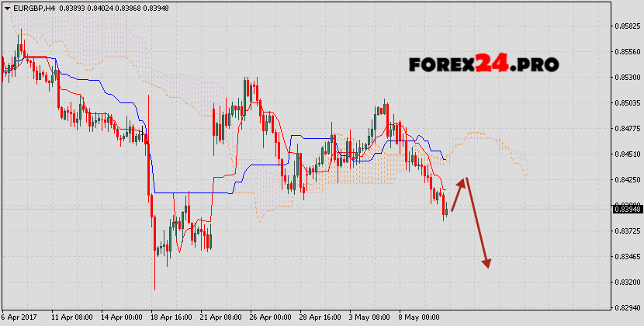Click the 0.84775 price axis label

[627, 129]
